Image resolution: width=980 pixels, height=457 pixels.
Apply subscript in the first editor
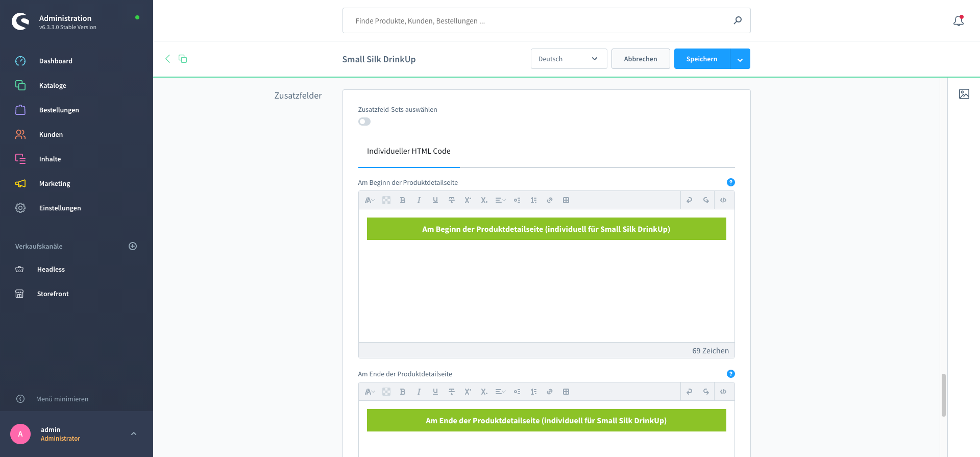tap(484, 200)
